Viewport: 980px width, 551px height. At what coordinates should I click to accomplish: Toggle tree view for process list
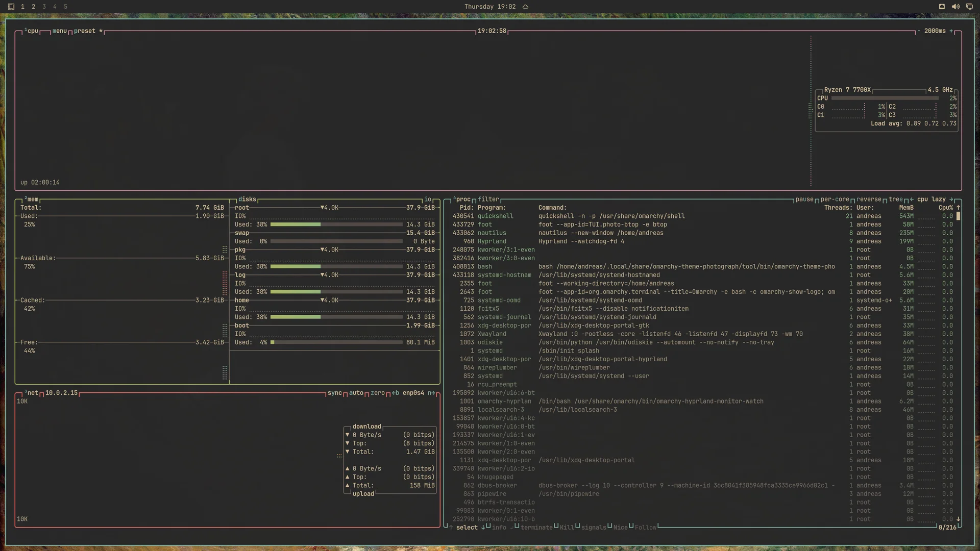tap(896, 199)
